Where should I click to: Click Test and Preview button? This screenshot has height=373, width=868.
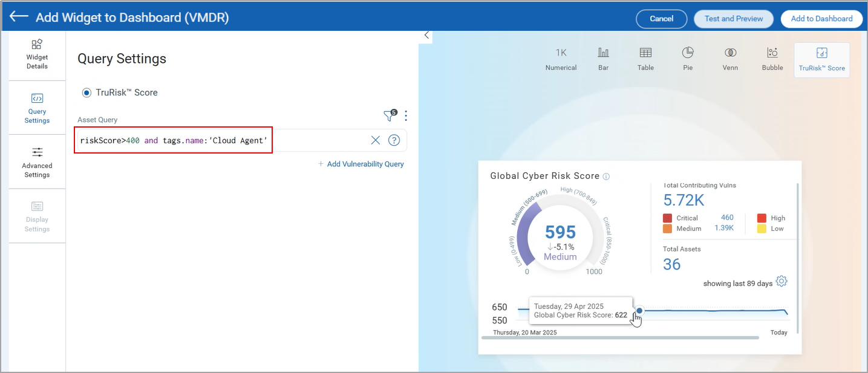734,19
